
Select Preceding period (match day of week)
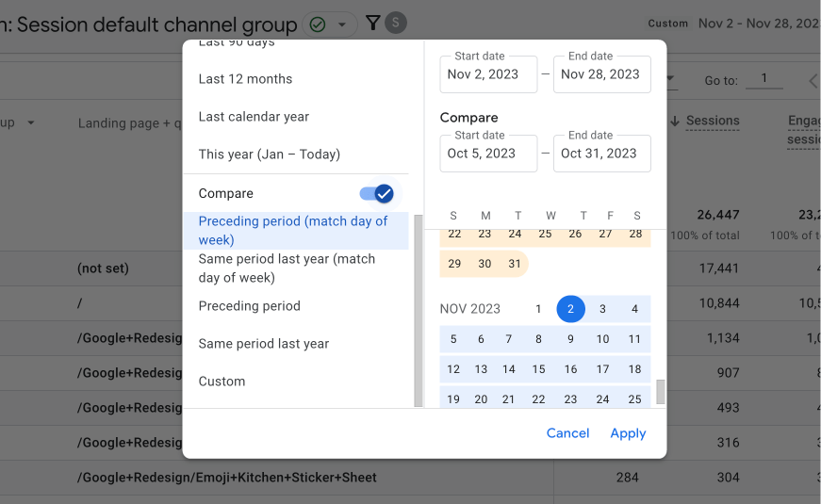[x=296, y=230]
